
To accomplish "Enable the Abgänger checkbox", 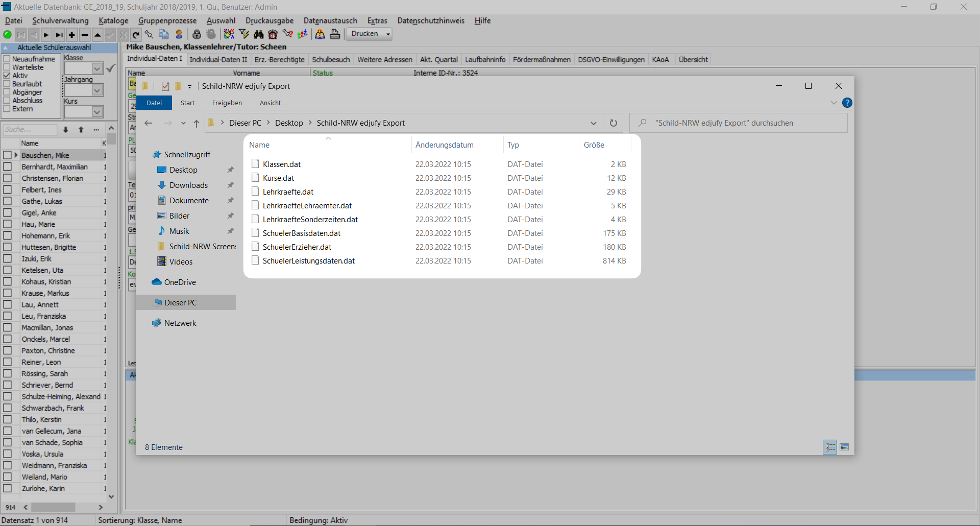I will click(x=7, y=92).
